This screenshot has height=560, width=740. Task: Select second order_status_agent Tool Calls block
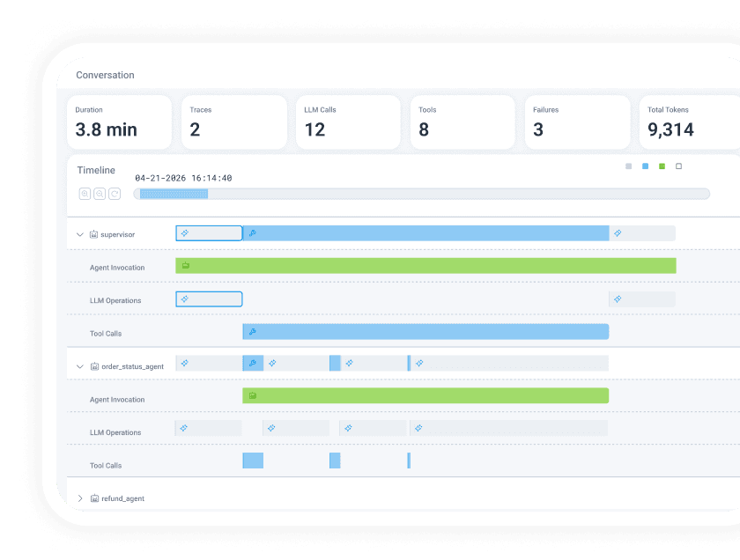pos(335,461)
